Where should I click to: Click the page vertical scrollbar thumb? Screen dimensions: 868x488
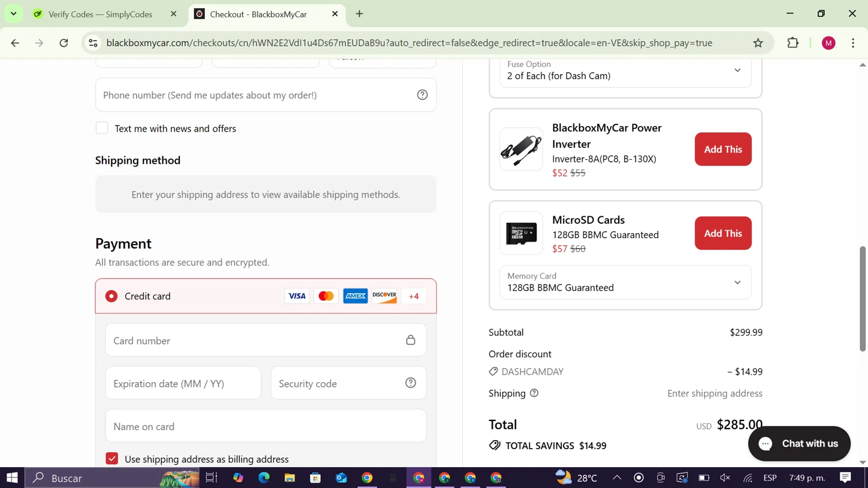coord(862,298)
